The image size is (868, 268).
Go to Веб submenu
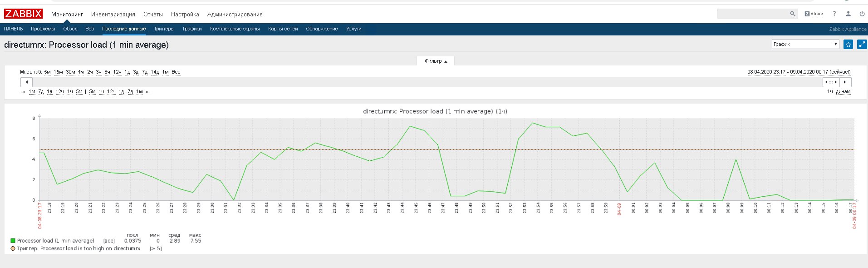(90, 29)
